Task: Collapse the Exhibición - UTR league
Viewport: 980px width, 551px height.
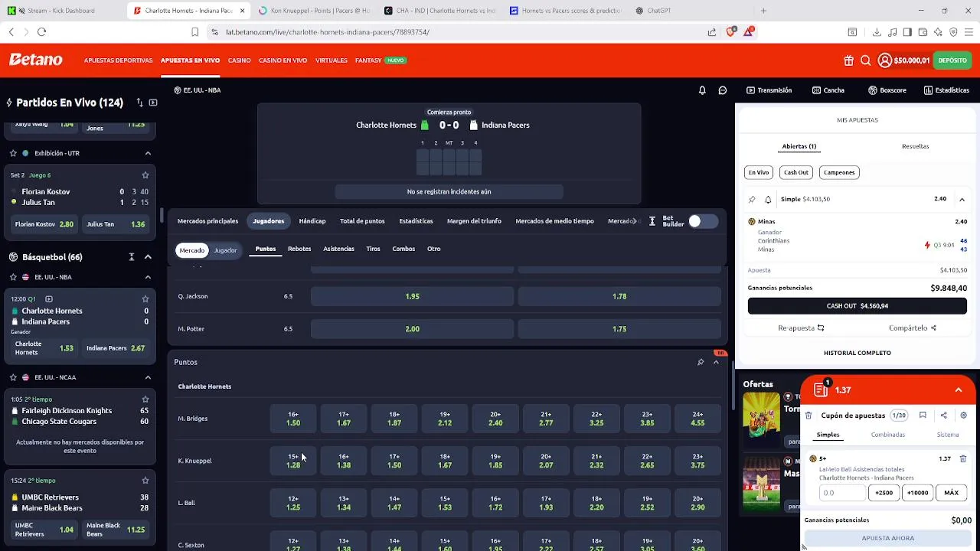Action: (x=148, y=153)
